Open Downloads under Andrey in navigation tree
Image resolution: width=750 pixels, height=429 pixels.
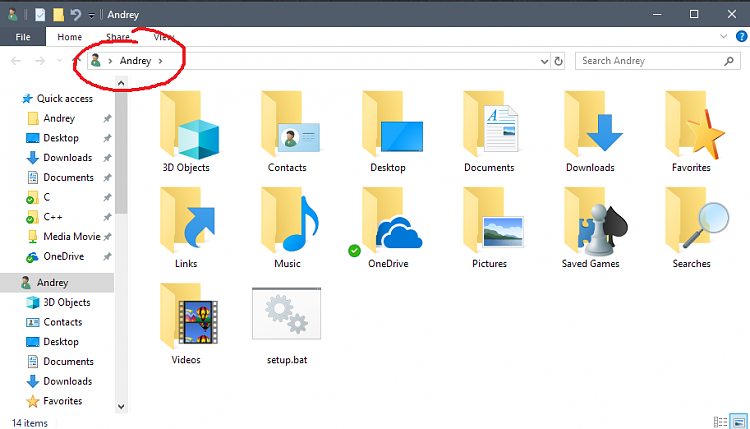click(67, 381)
